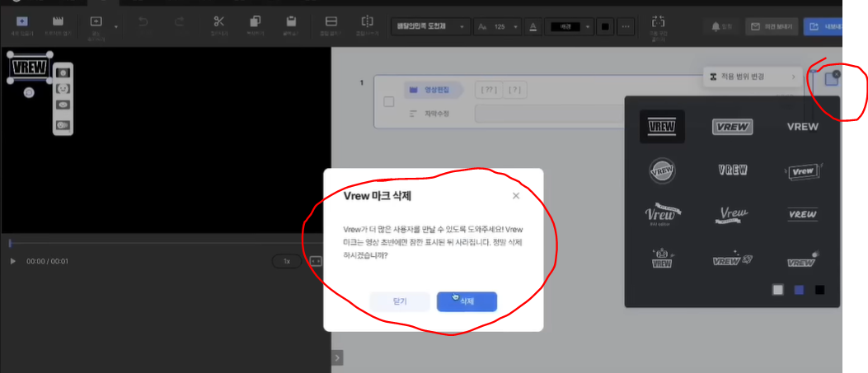The width and height of the screenshot is (868, 373).
Task: Click the three-dots more options button
Action: pos(626,26)
